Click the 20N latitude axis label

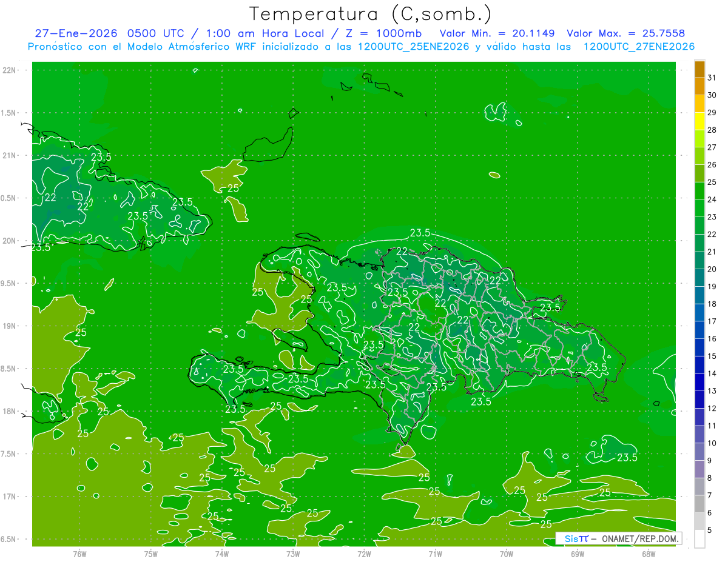[10, 241]
